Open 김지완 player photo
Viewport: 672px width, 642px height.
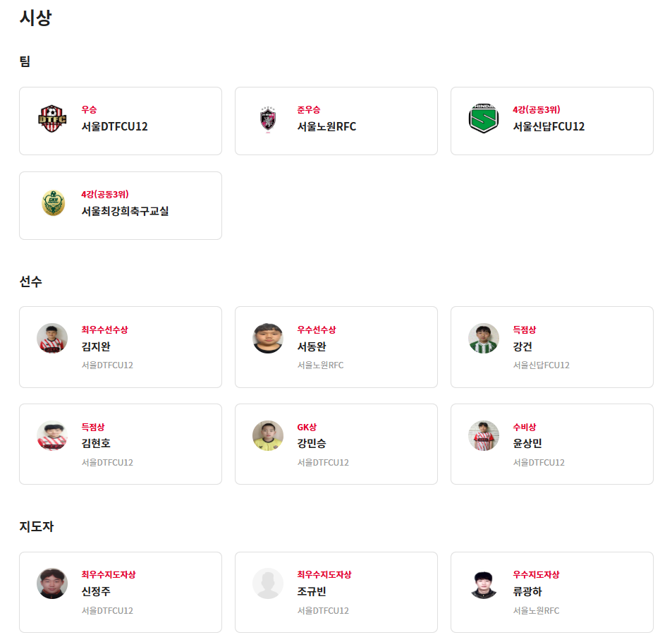tap(52, 338)
